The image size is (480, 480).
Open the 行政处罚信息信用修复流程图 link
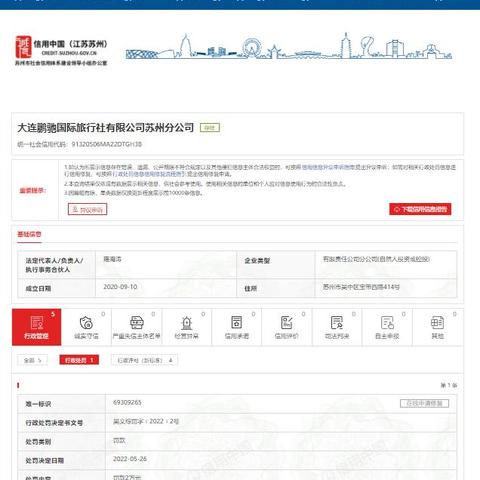tap(149, 174)
